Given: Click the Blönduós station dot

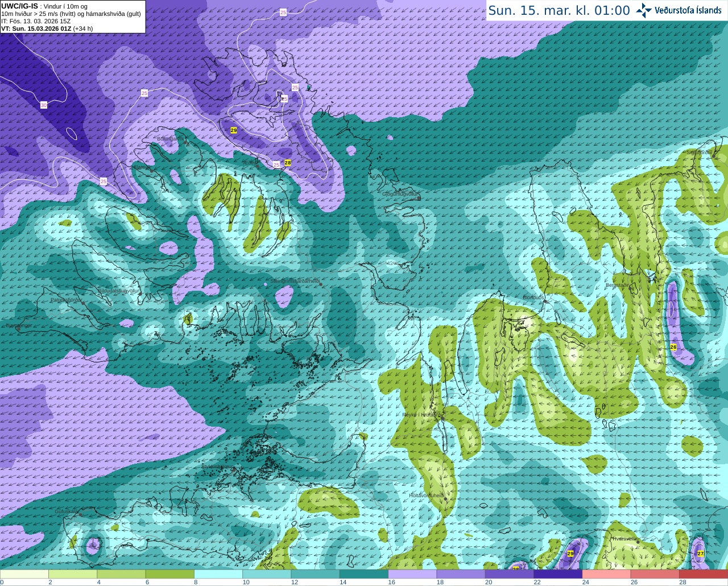Looking at the screenshot, I should (545, 302).
